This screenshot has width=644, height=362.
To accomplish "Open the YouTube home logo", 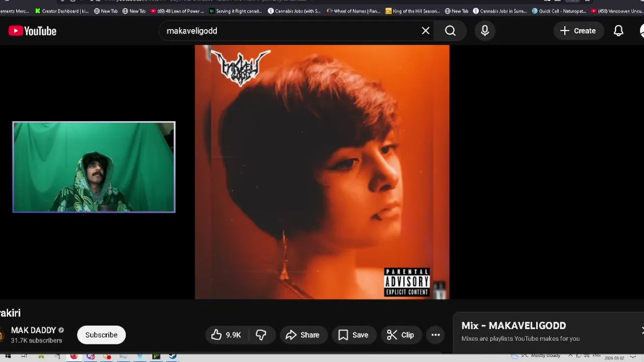I will click(x=32, y=31).
